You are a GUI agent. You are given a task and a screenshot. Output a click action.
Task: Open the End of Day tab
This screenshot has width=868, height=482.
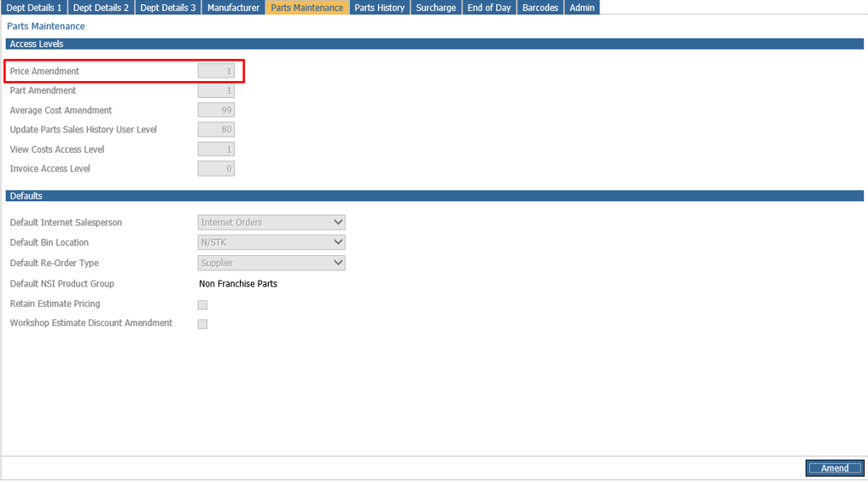(489, 8)
